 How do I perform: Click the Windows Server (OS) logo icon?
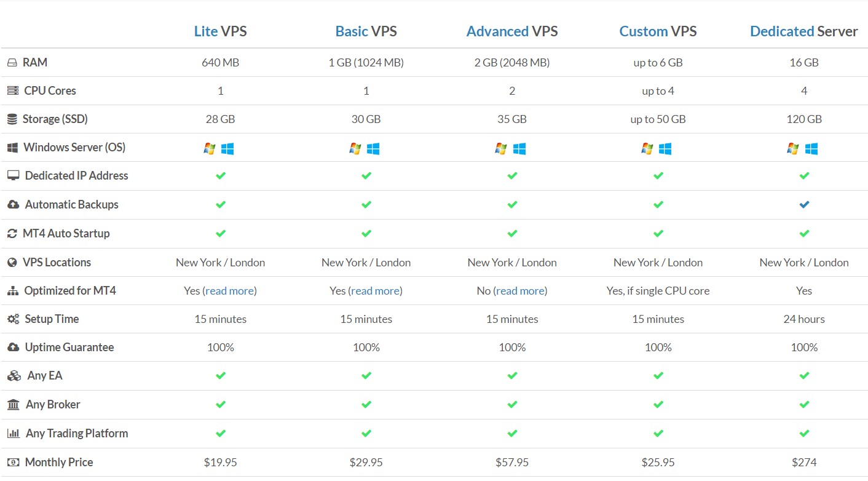tap(12, 148)
